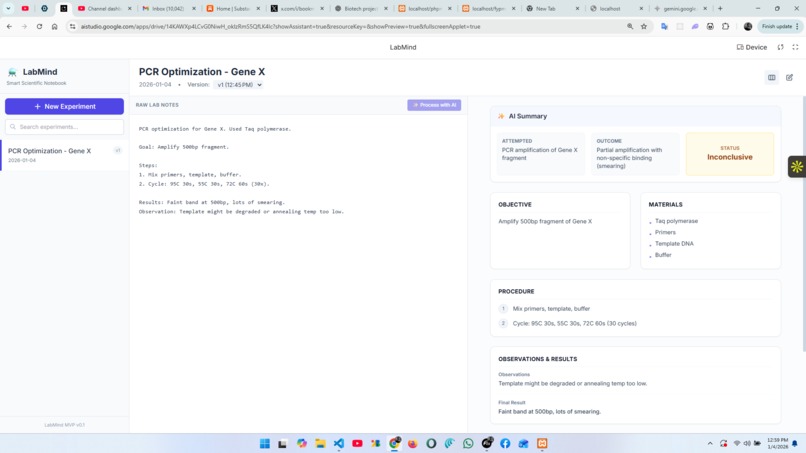Click the Inconclusive status card
Screen dimensions: 806x453
(729, 154)
